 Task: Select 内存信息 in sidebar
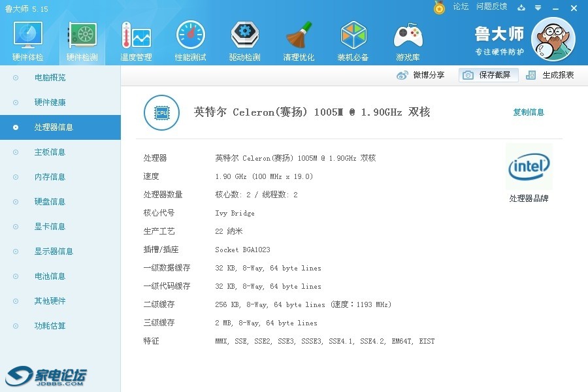(60, 176)
